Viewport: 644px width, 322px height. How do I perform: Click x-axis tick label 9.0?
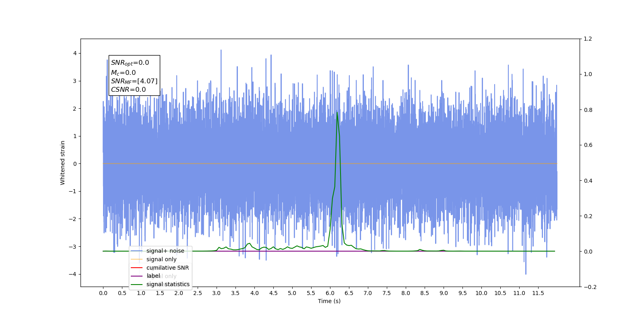[x=444, y=293]
